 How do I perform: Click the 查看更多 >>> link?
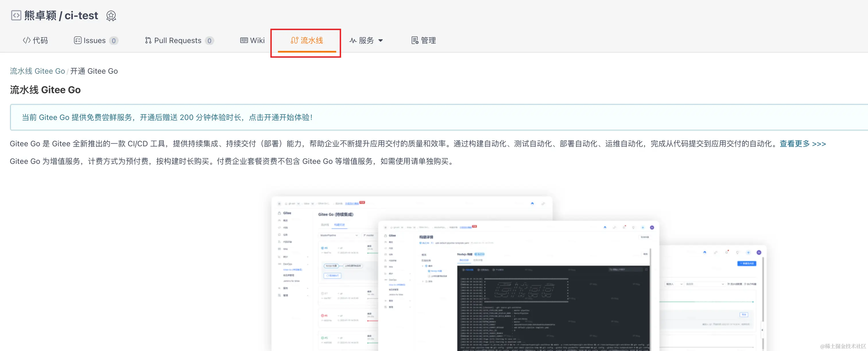click(x=802, y=144)
